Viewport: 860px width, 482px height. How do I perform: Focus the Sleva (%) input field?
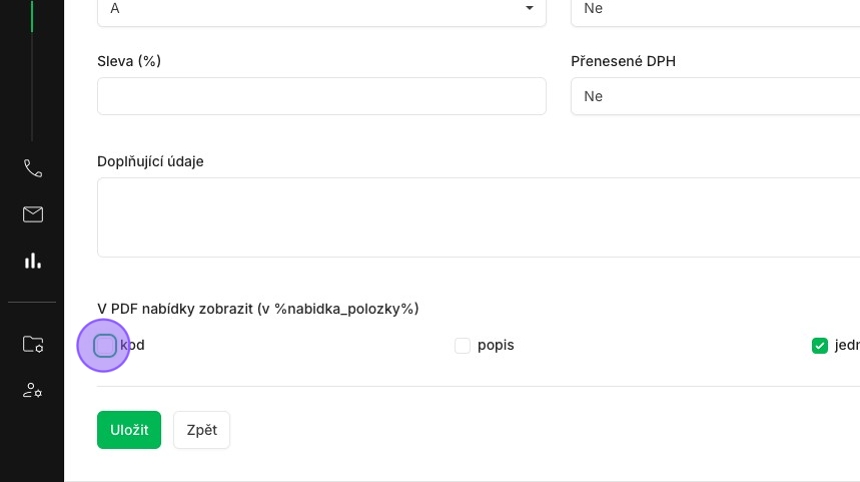(321, 96)
